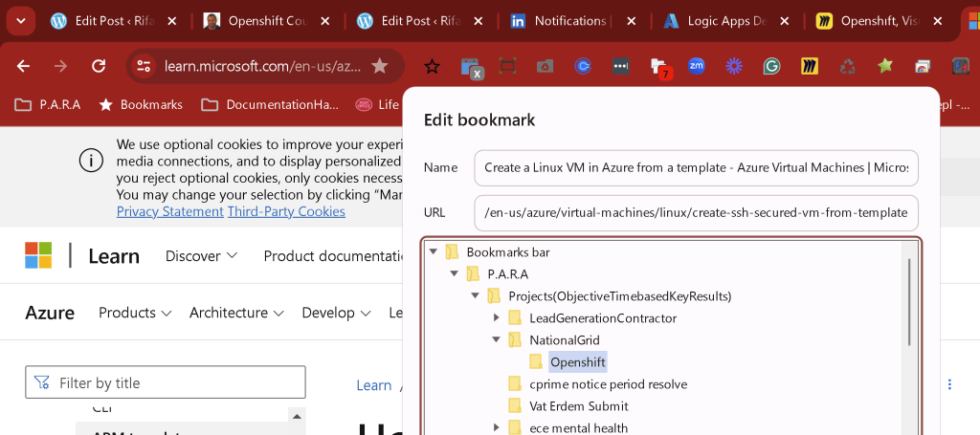Click the recycle arrows extension icon
This screenshot has width=980, height=435.
tap(848, 66)
